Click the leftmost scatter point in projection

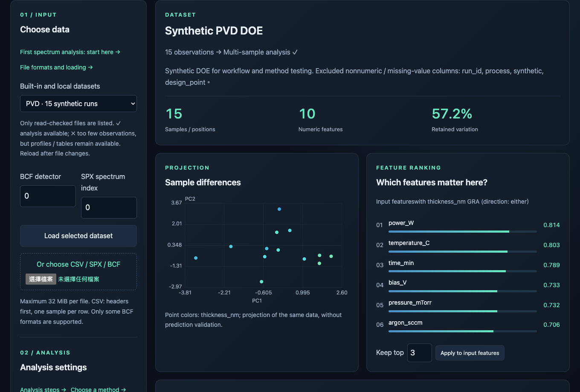click(x=196, y=258)
